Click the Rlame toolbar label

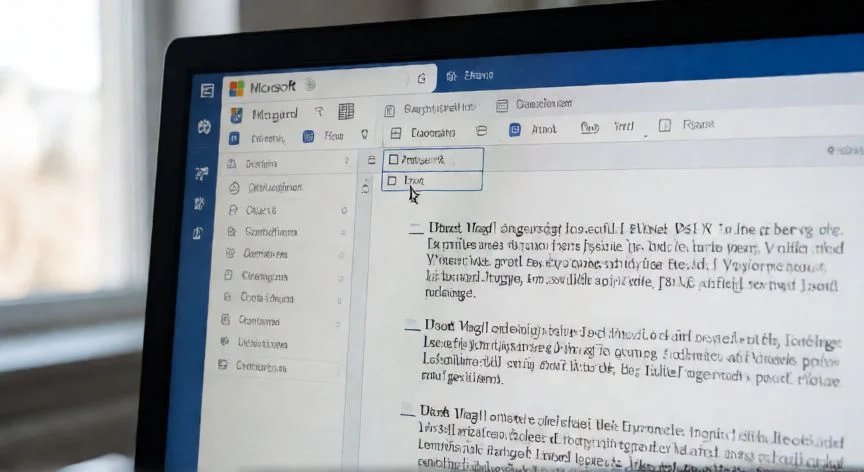tap(698, 124)
